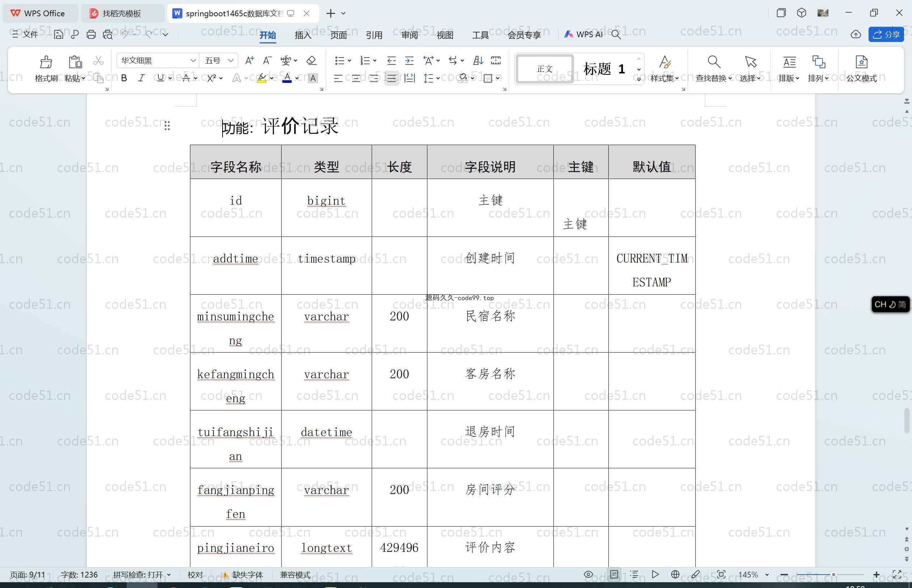
Task: Open the 页面 (Page) tab
Action: pyautogui.click(x=338, y=35)
